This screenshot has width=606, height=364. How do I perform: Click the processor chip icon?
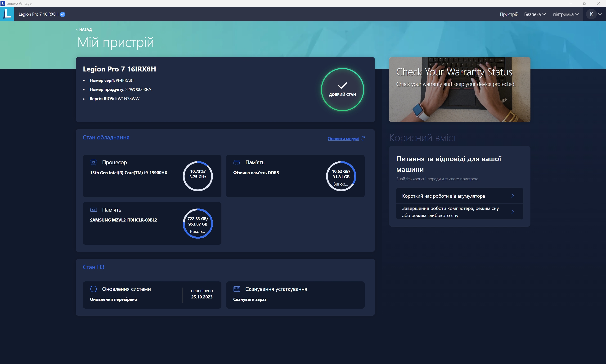tap(94, 162)
